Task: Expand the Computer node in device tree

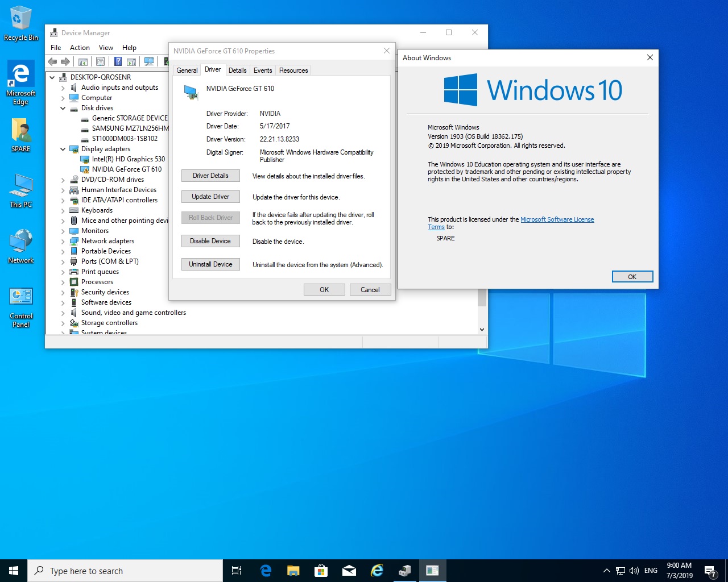Action: coord(63,98)
